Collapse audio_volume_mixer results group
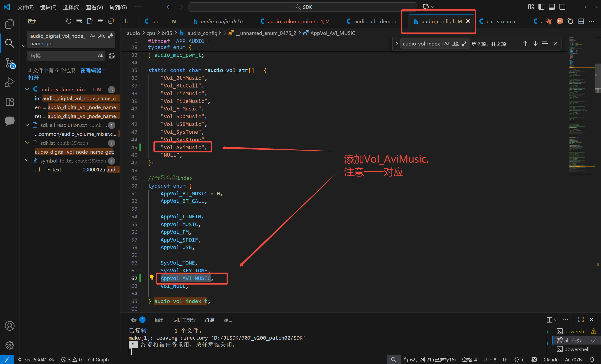Screen dimensions: 601x364 point(27,89)
